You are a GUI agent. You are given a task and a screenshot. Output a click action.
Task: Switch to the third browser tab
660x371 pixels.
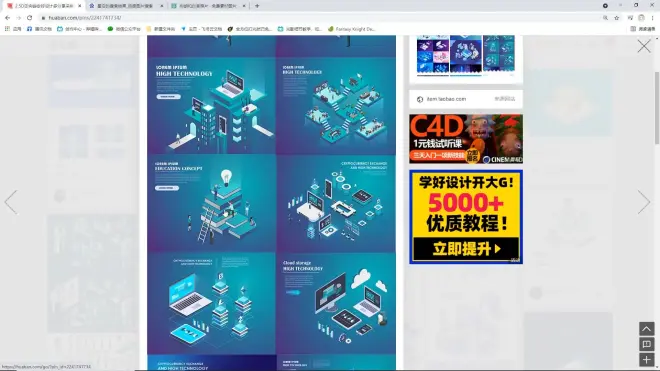click(x=208, y=6)
